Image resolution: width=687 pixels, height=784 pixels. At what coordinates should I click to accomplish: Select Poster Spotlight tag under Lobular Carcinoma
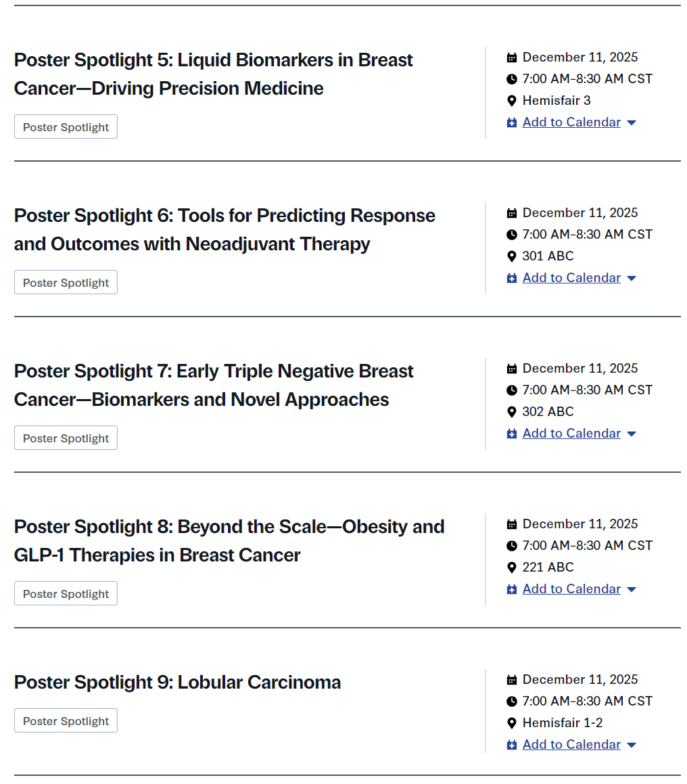(66, 721)
